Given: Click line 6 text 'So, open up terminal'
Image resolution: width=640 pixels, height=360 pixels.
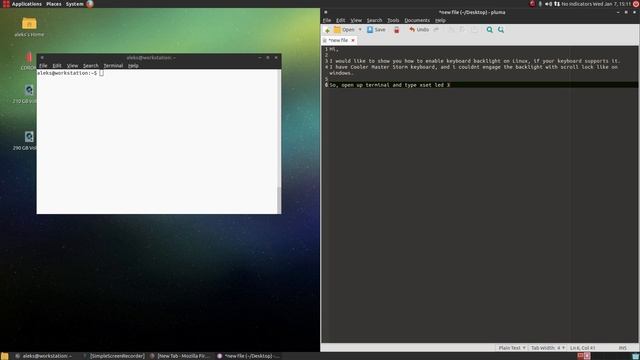Looking at the screenshot, I should [x=359, y=85].
